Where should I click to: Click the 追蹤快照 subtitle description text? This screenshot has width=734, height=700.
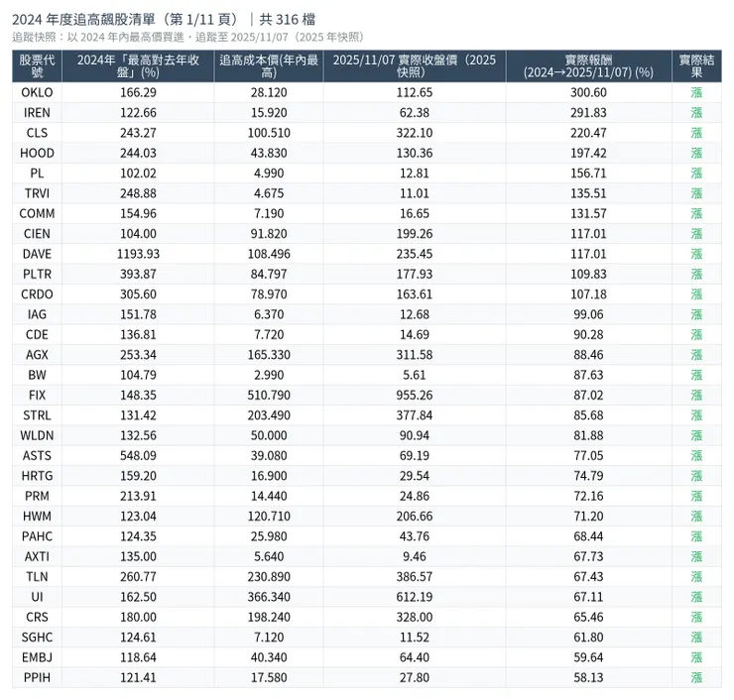pos(187,37)
